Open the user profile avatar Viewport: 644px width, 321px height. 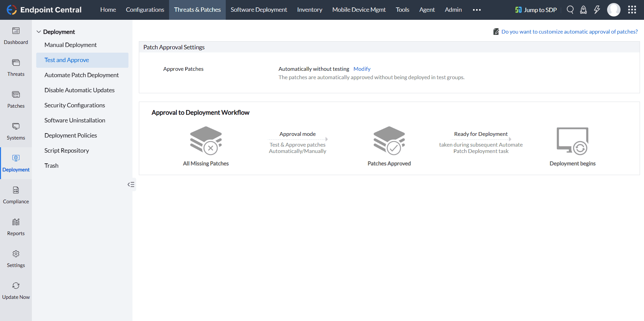pos(614,10)
